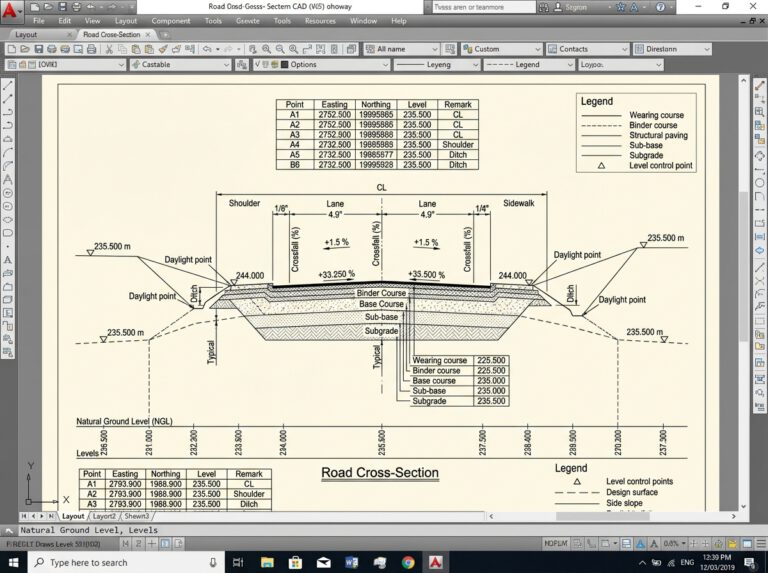Select the Cut scissors icon

(x=109, y=49)
